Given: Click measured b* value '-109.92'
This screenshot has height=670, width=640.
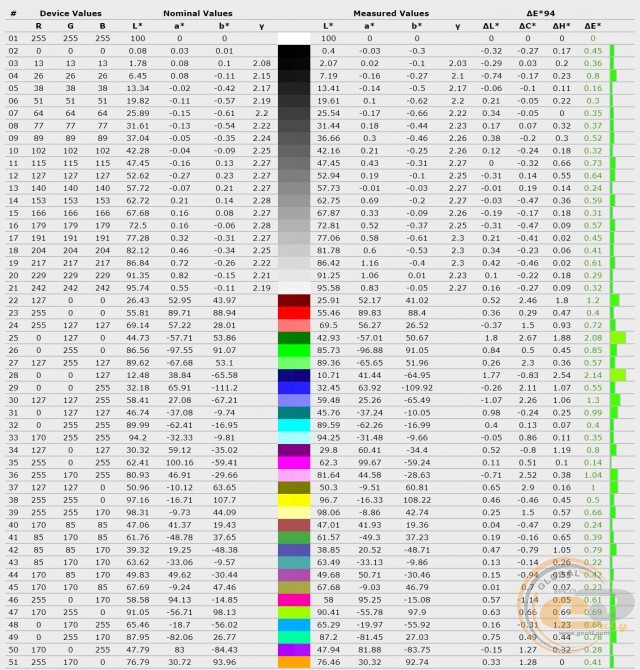Looking at the screenshot, I should coord(417,388).
